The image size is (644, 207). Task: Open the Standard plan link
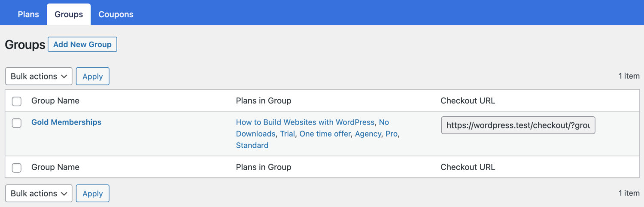(252, 146)
